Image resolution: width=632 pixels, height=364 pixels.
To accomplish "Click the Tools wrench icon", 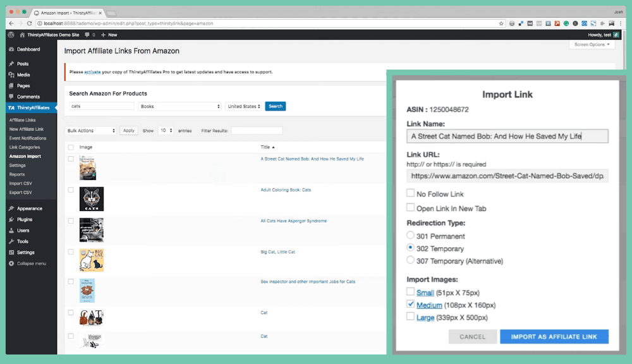I will coord(11,241).
